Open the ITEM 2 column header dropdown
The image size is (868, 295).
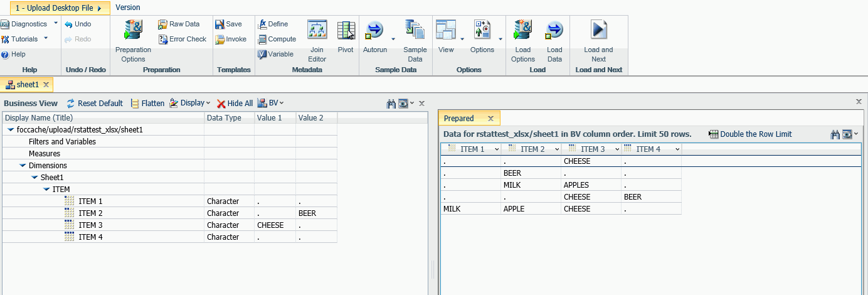click(557, 149)
